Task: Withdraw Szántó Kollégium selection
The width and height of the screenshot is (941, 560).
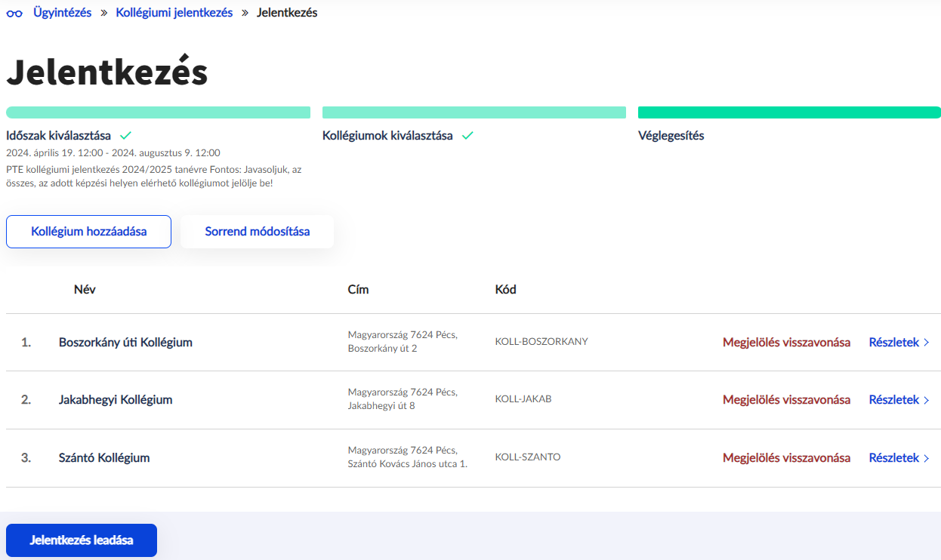Action: click(785, 458)
